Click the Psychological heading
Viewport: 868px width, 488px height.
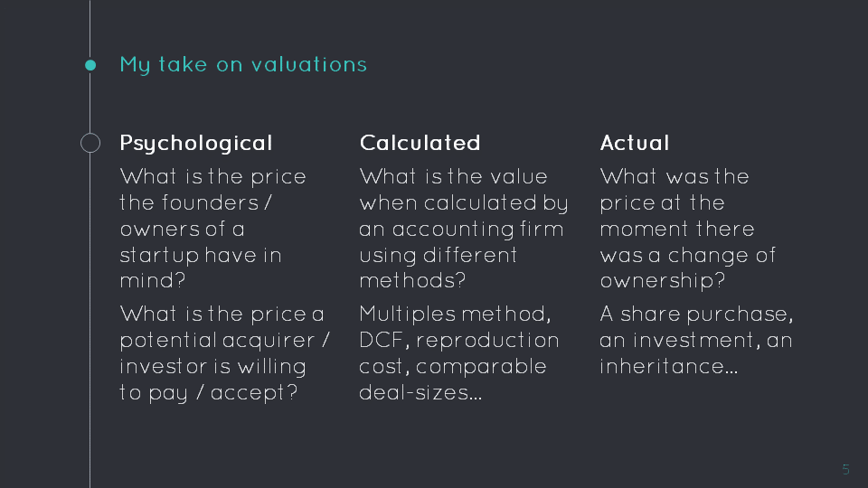click(196, 144)
